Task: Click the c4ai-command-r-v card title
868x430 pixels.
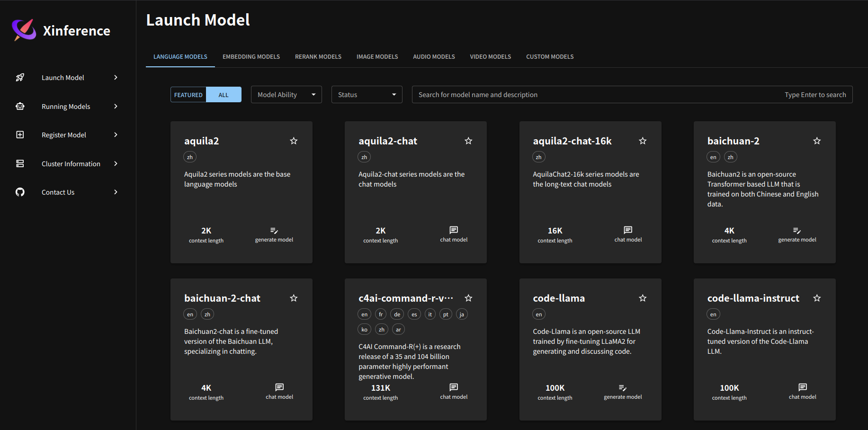Action: pyautogui.click(x=406, y=298)
